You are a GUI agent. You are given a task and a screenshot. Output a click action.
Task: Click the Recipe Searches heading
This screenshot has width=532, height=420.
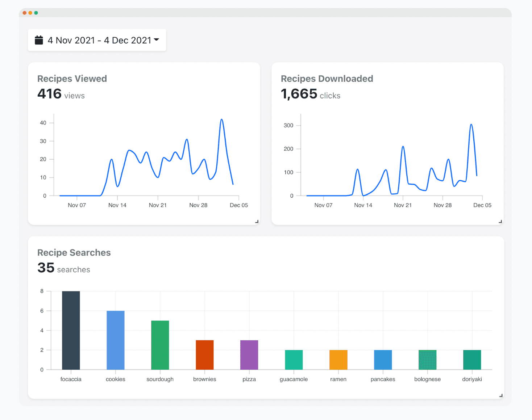coord(74,252)
